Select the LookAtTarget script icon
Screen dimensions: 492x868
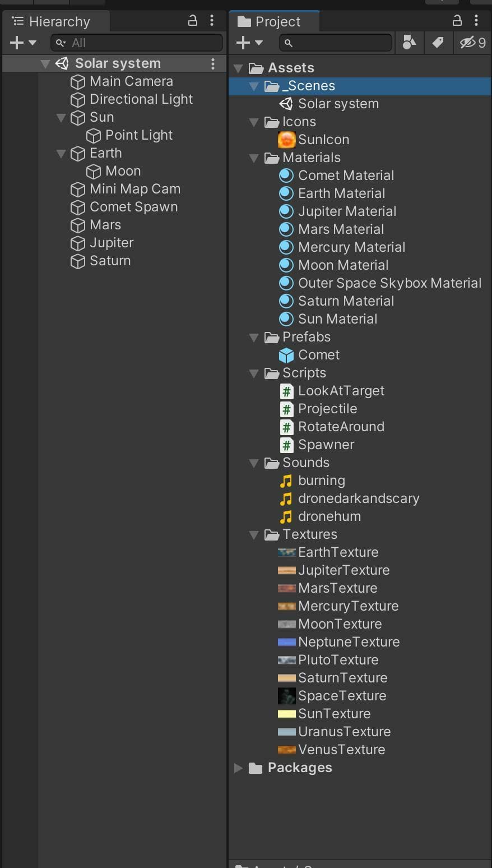pyautogui.click(x=286, y=391)
